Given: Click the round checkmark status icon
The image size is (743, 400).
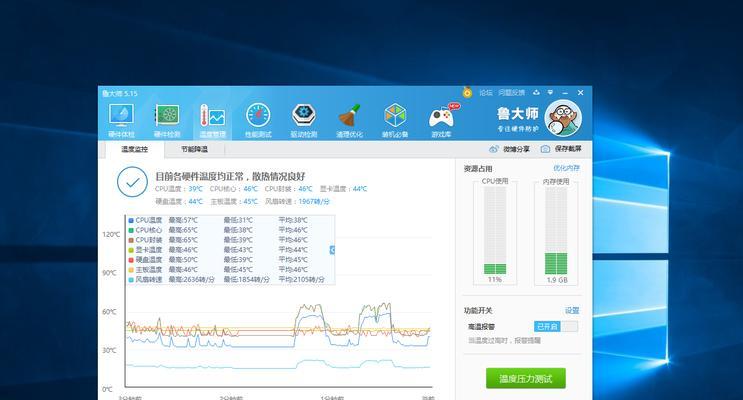Looking at the screenshot, I should [x=132, y=182].
